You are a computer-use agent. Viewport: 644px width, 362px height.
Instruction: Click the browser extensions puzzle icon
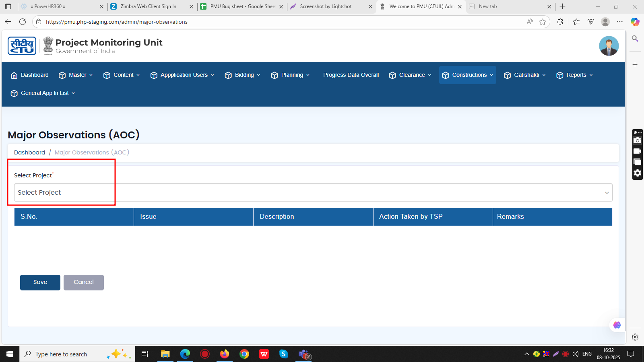560,22
